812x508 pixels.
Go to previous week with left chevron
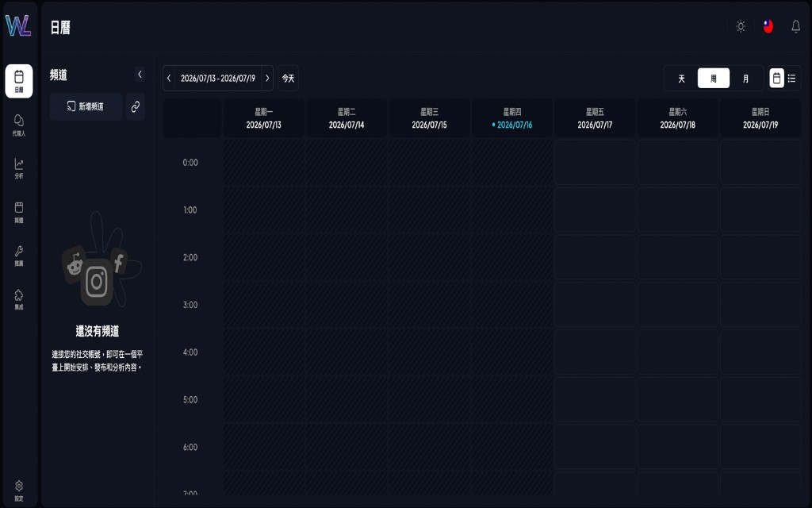pyautogui.click(x=169, y=79)
